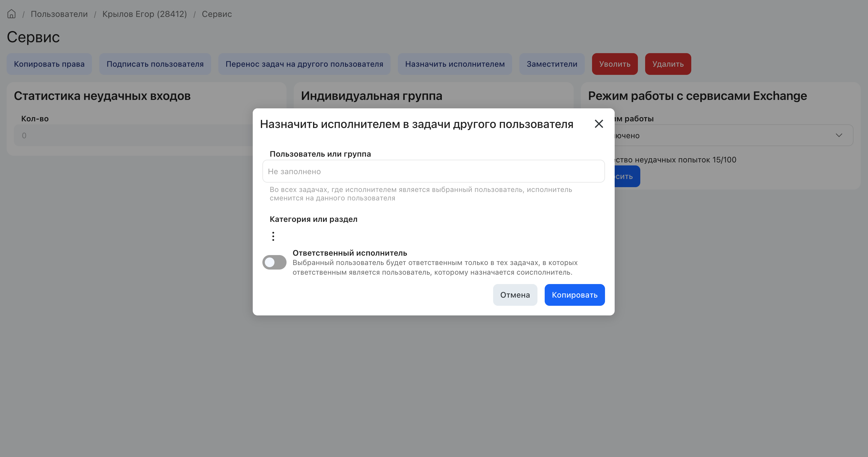The image size is (868, 457).
Task: Toggle the Ответственный исполнитель switch
Action: (x=274, y=262)
